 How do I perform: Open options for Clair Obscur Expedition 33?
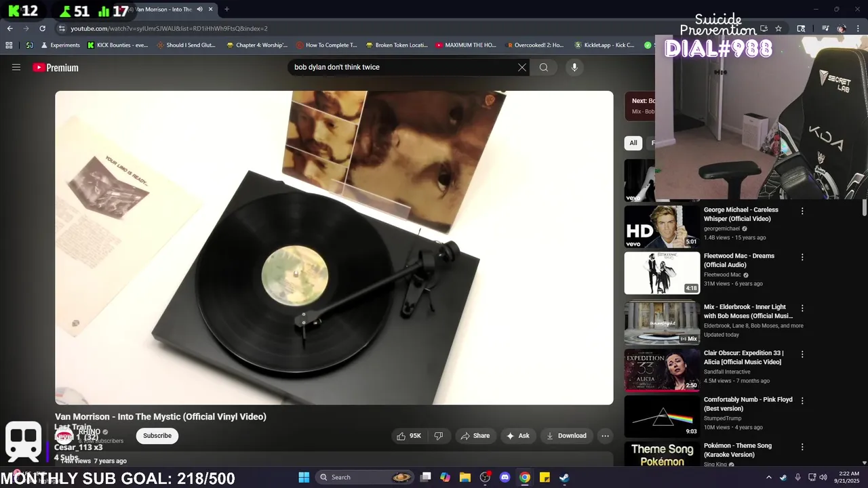[x=802, y=354]
